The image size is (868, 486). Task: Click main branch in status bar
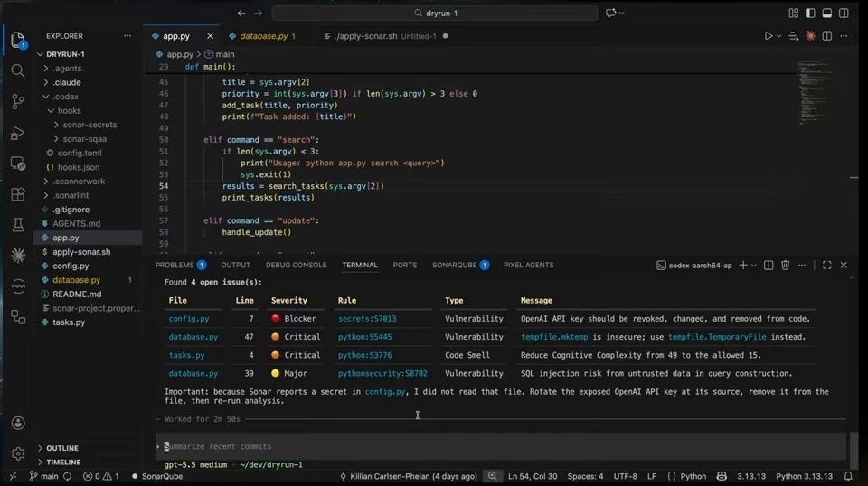pos(43,476)
